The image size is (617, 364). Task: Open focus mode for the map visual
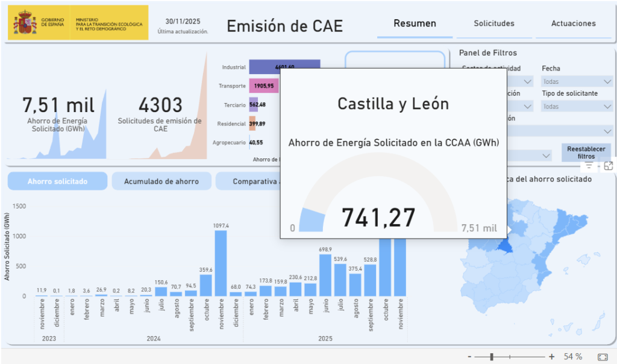click(608, 166)
